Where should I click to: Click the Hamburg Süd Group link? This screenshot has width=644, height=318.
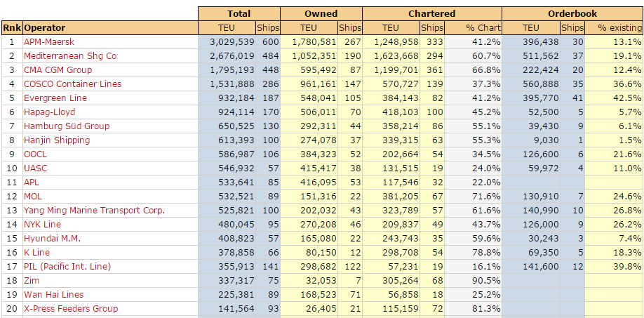67,126
